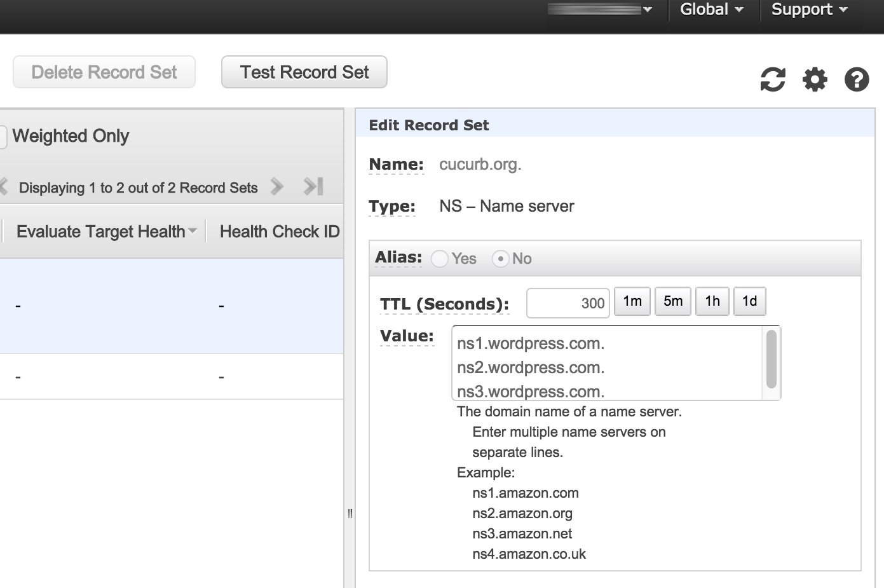Viewport: 884px width, 588px height.
Task: Click the Health Check ID column header
Action: (280, 232)
